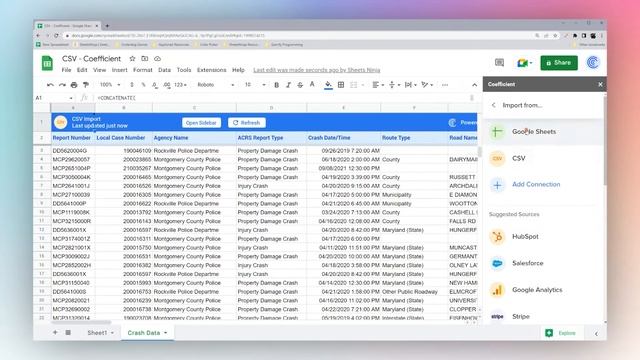Move the document with the folder icon

pos(144,59)
